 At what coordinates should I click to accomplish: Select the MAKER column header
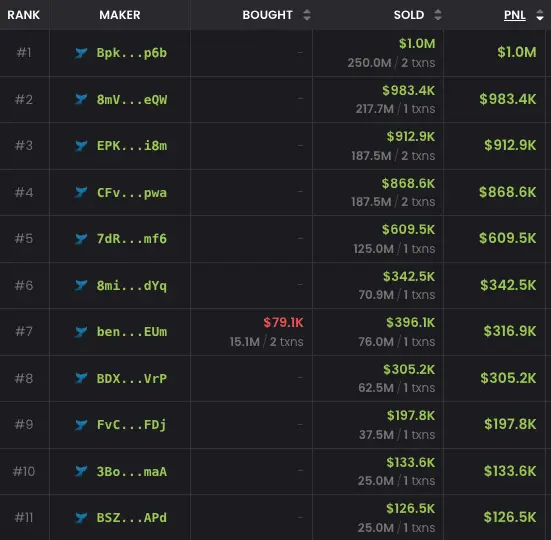pyautogui.click(x=120, y=15)
